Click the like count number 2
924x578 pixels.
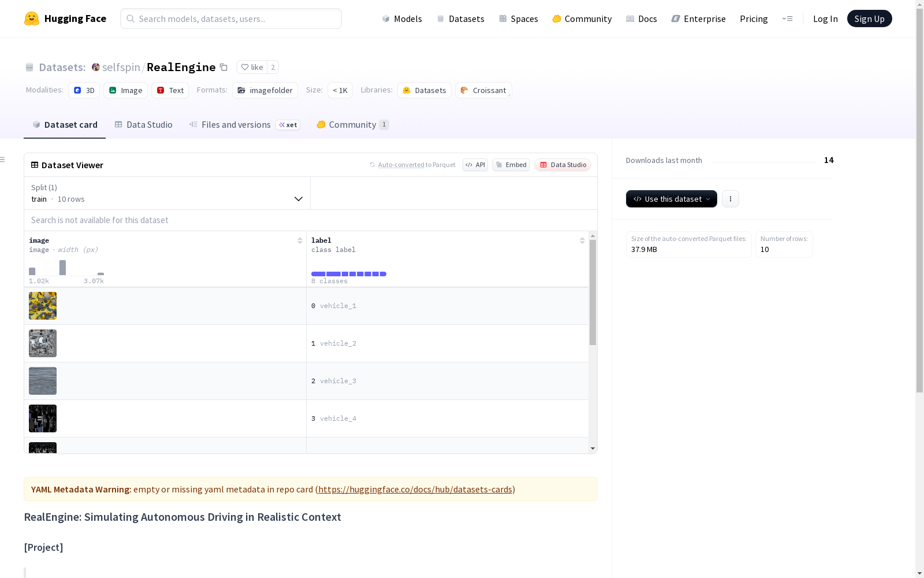click(x=273, y=67)
